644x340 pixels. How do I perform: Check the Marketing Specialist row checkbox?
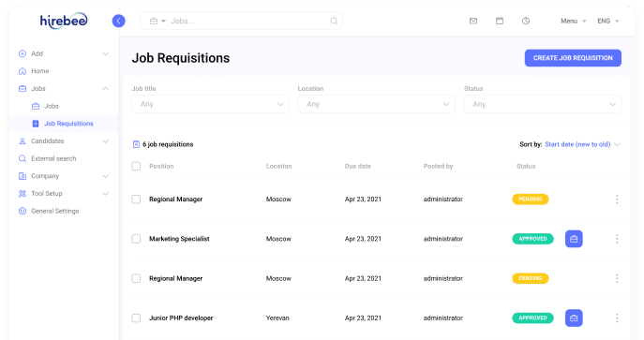(136, 239)
